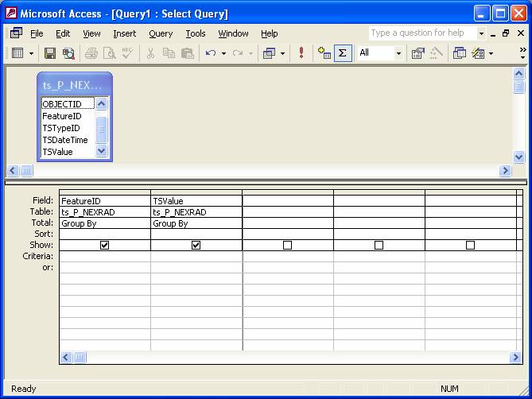Open the Redo history dropdown arrow
Image resolution: width=532 pixels, height=399 pixels.
pos(250,53)
